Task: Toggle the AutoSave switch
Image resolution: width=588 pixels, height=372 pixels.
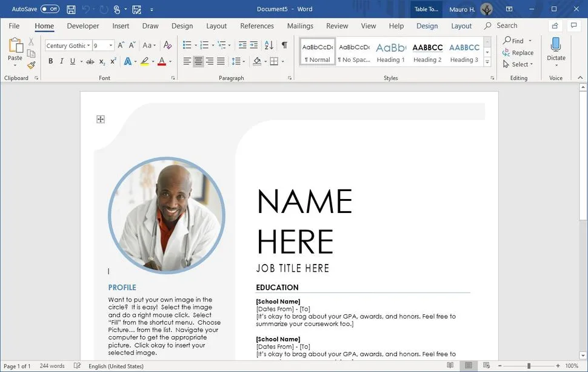Action: pyautogui.click(x=50, y=9)
